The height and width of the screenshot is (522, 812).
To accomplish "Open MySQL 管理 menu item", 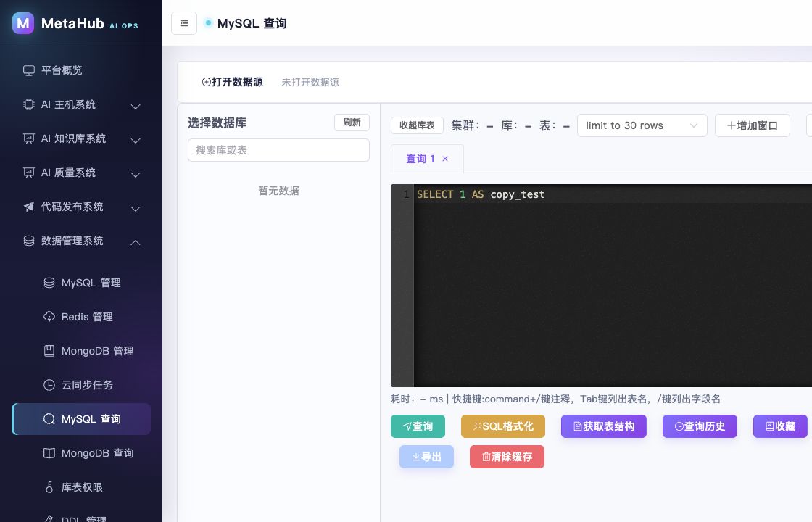I will 80,283.
